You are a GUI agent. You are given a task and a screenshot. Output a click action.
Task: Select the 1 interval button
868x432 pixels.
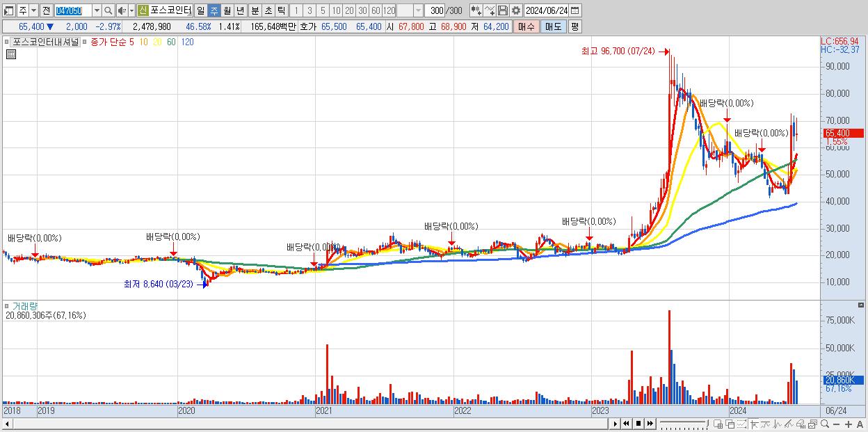click(296, 10)
